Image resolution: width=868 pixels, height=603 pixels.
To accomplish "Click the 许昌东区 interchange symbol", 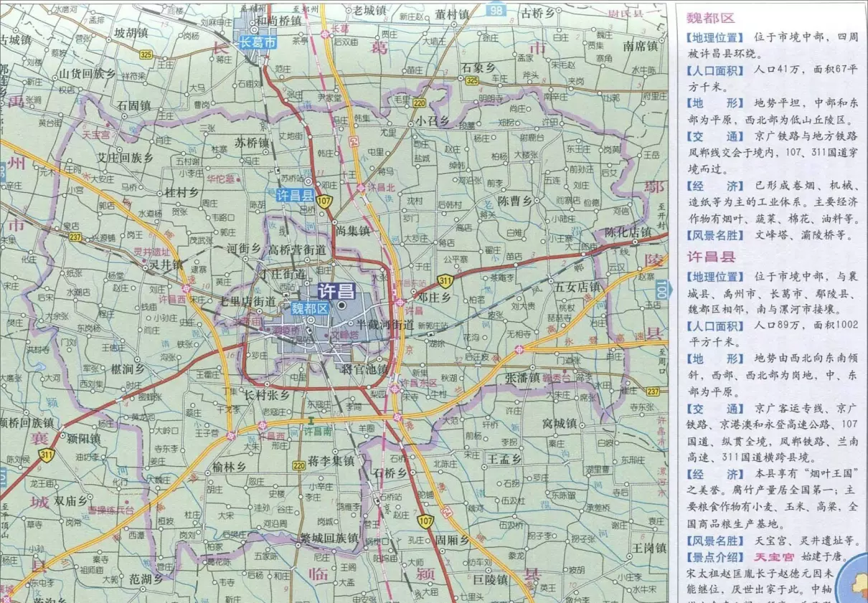I will pos(395,388).
